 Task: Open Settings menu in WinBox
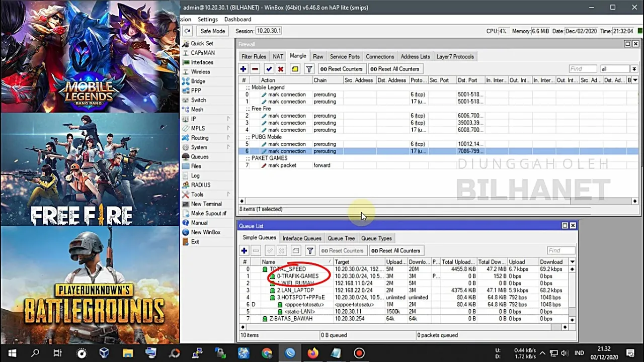click(x=208, y=19)
